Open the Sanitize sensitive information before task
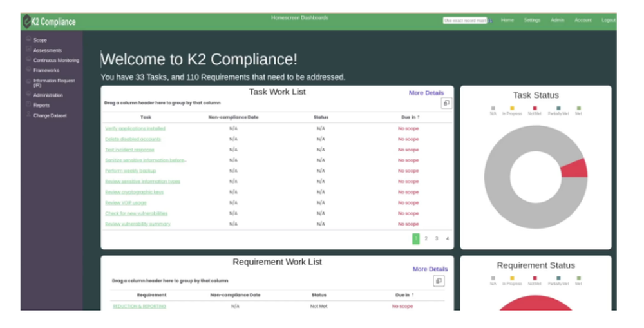The image size is (644, 328). click(146, 160)
